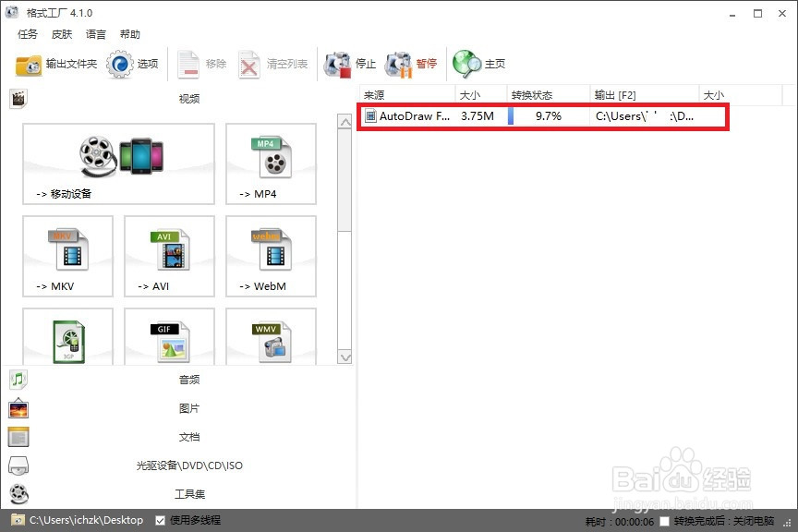The height and width of the screenshot is (532, 798).
Task: Click the 转换状态 column header
Action: pyautogui.click(x=548, y=95)
